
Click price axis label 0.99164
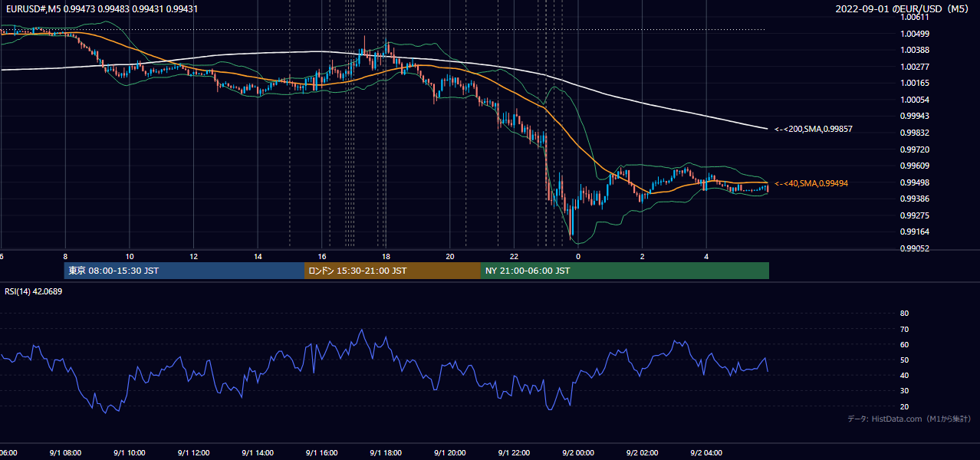(915, 232)
